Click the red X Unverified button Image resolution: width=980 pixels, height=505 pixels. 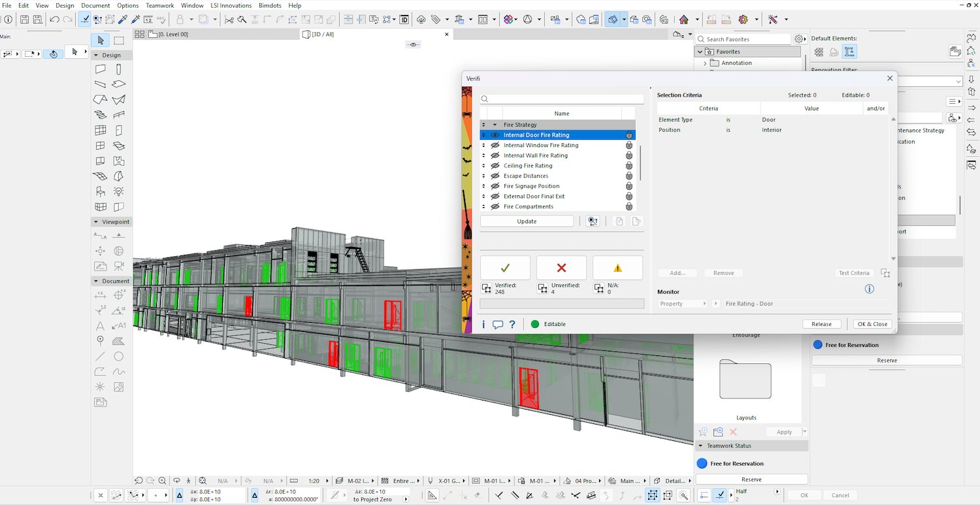click(561, 268)
